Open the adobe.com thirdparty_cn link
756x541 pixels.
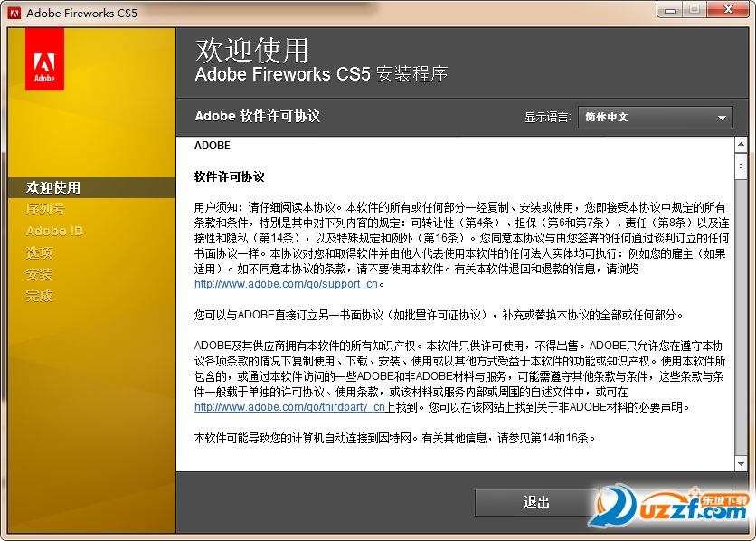289,407
